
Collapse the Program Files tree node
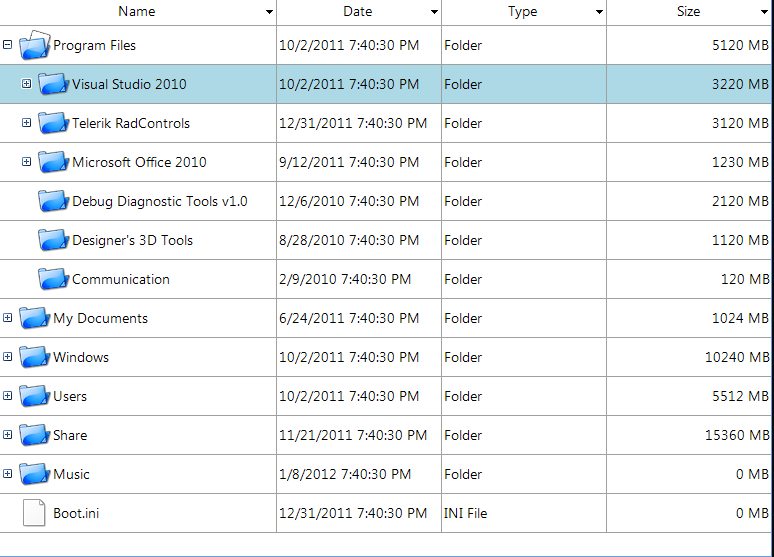pyautogui.click(x=8, y=45)
